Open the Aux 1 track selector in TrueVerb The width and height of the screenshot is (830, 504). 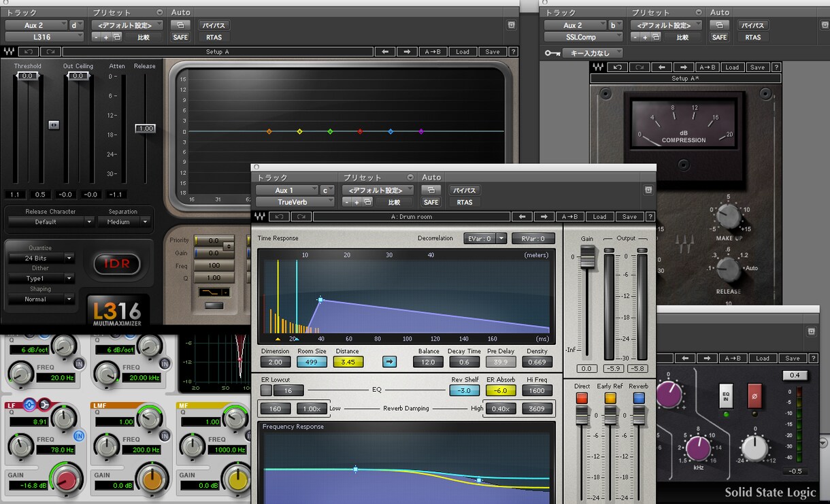point(287,190)
